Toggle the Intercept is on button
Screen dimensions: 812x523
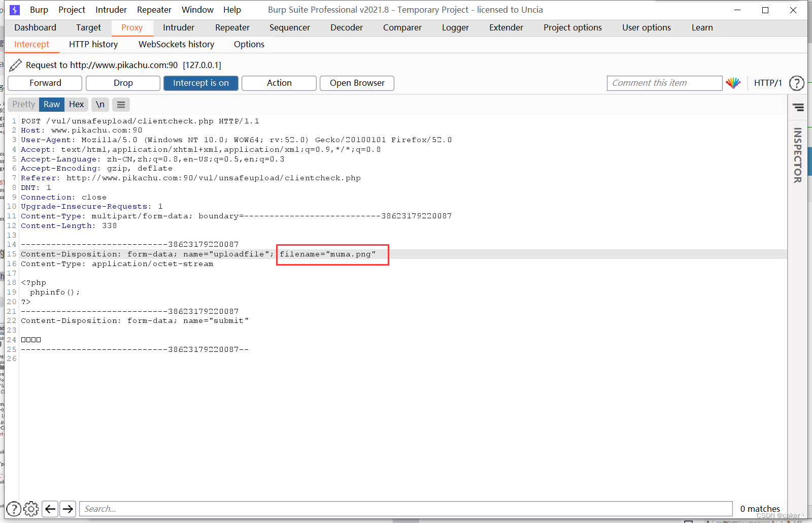coord(201,83)
